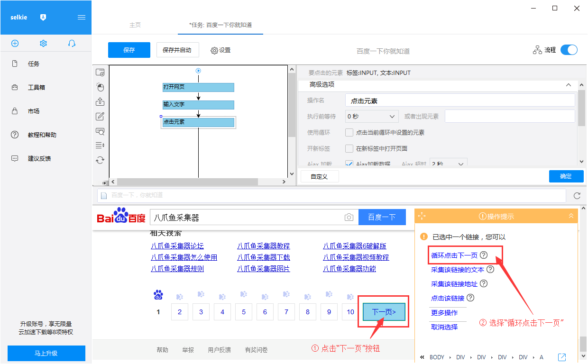
Task: Select the Extract Data tool icon
Action: point(100,102)
